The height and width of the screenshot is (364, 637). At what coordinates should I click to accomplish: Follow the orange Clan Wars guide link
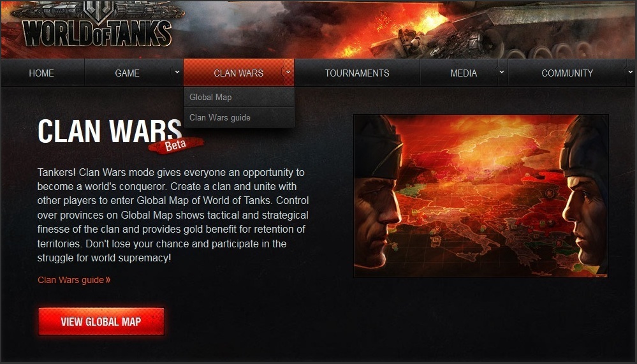click(x=74, y=280)
